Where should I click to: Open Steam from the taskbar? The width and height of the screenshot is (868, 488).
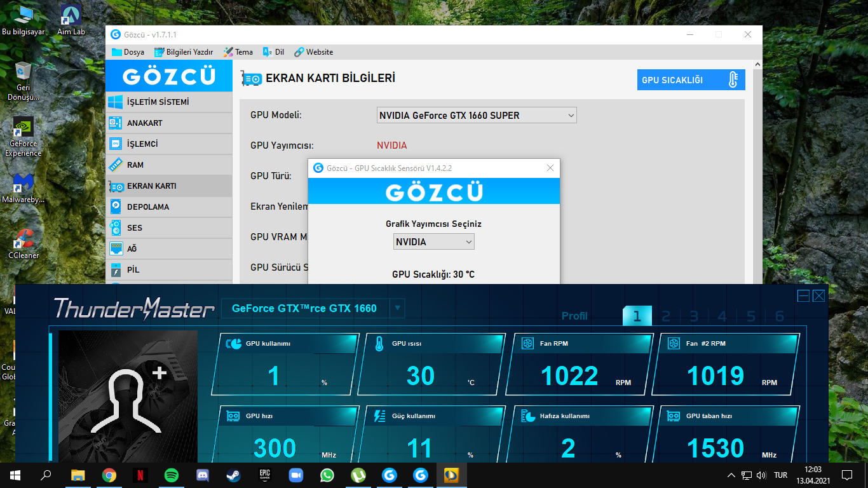(234, 475)
